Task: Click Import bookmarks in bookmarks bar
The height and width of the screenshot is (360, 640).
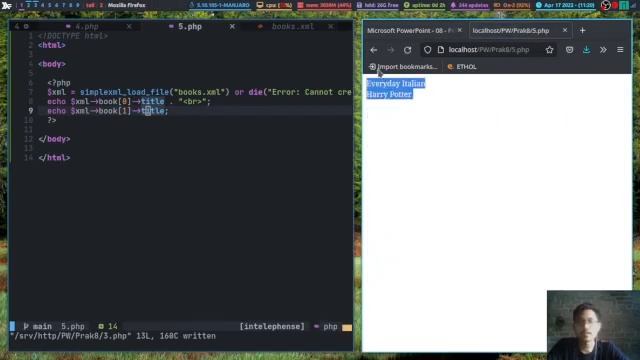Action: click(x=403, y=67)
